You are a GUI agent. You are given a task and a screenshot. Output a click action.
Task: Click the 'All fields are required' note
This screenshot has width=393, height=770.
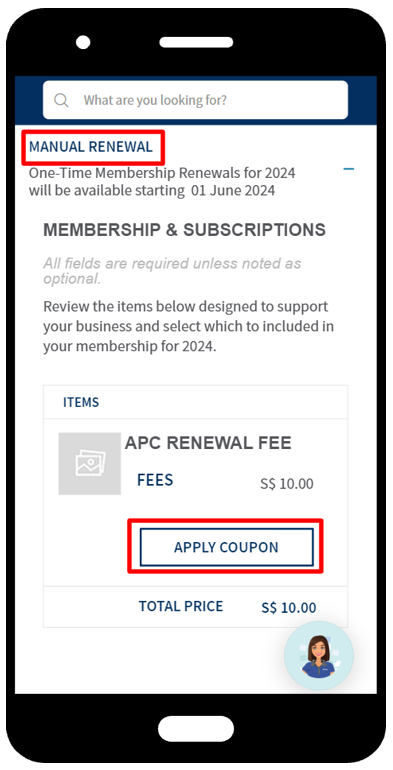172,271
